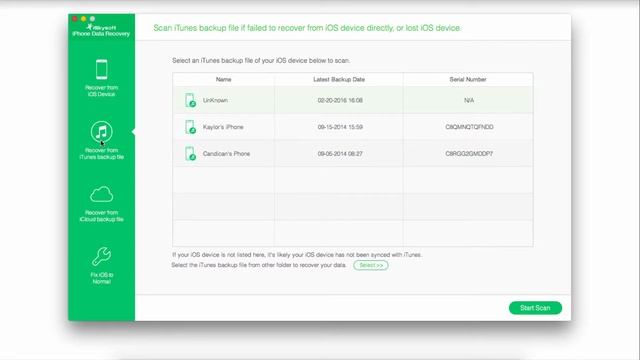Click the Name column header

click(x=223, y=80)
